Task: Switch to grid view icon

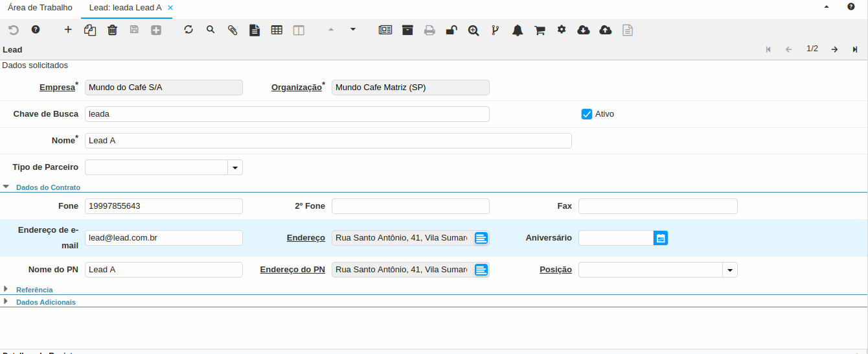Action: [277, 30]
